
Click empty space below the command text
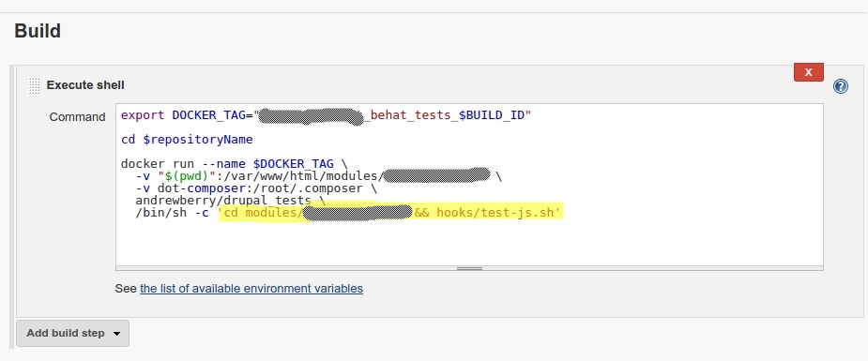click(469, 243)
